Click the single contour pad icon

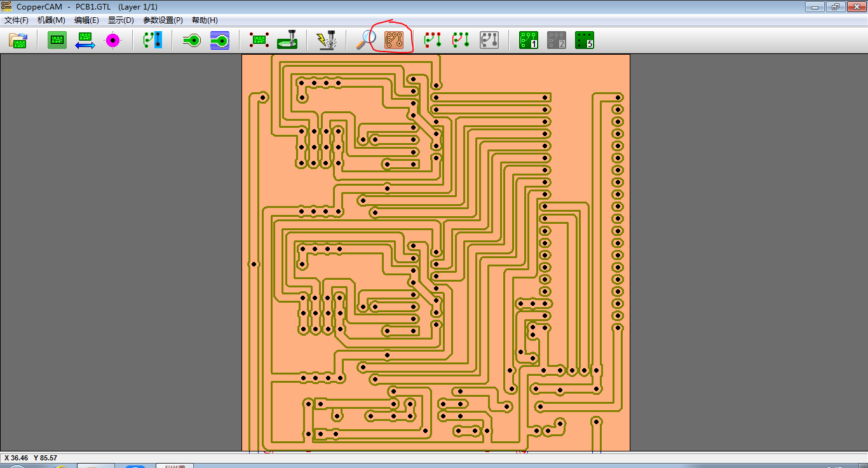click(192, 41)
